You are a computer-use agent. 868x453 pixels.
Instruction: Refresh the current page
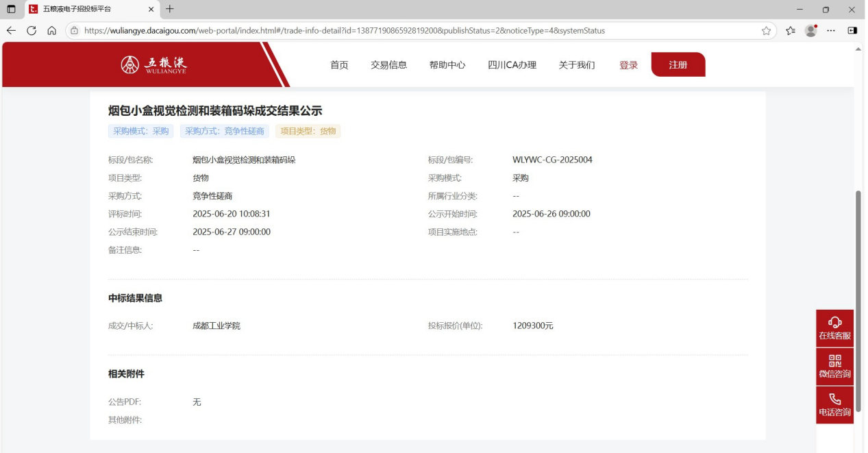coord(32,31)
